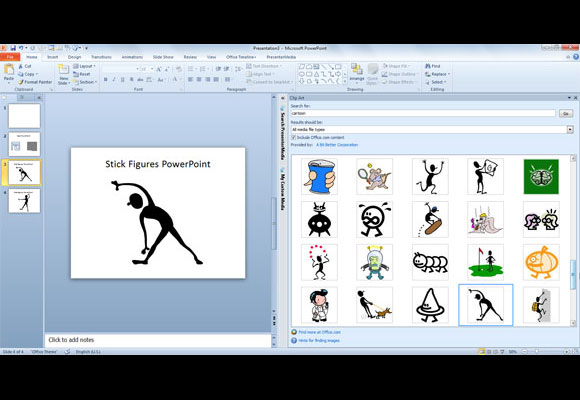Click the Go search button
Image resolution: width=580 pixels, height=400 pixels.
coord(566,114)
